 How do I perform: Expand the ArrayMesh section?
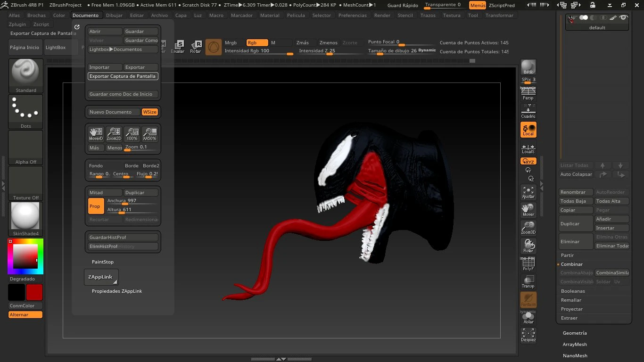575,344
